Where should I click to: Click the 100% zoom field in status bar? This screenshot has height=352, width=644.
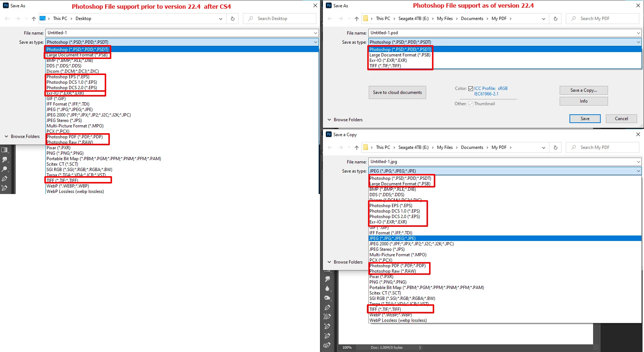pyautogui.click(x=347, y=348)
